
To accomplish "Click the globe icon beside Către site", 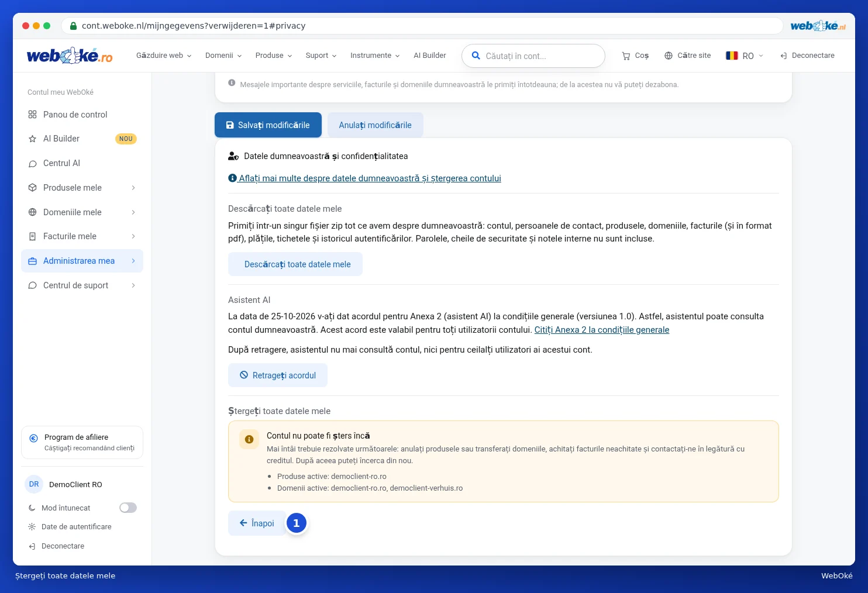I will coord(669,56).
